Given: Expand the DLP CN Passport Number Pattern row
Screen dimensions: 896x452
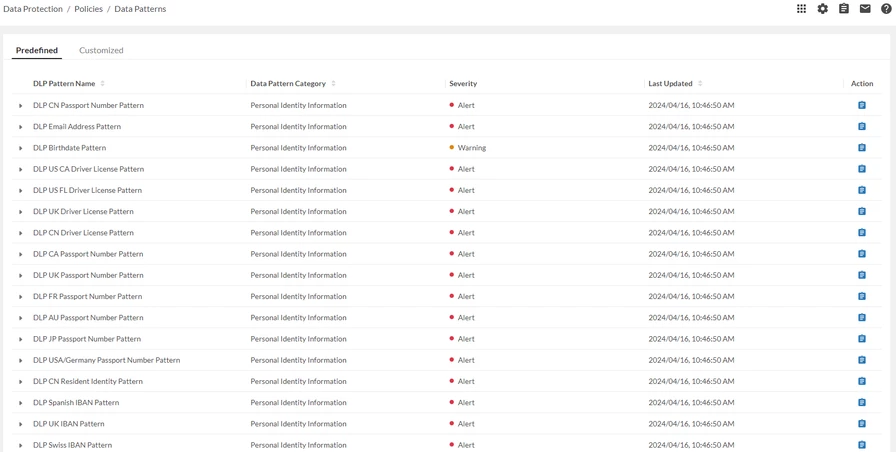Looking at the screenshot, I should click(x=21, y=106).
